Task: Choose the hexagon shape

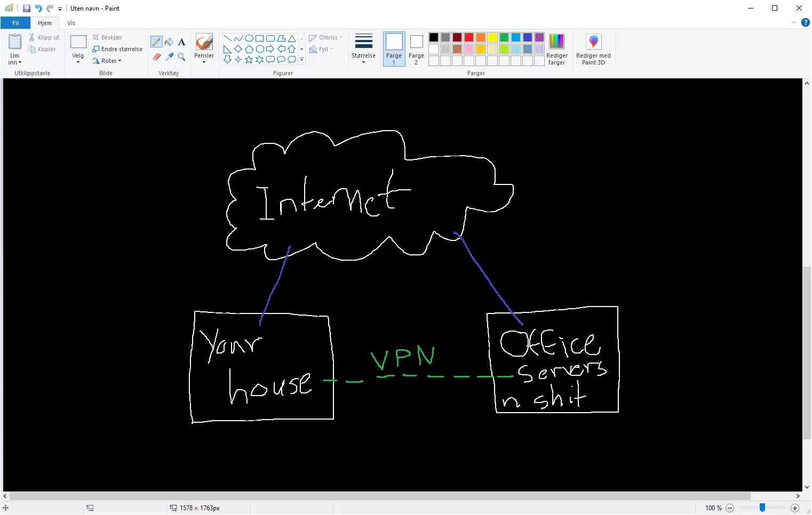Action: tap(260, 49)
